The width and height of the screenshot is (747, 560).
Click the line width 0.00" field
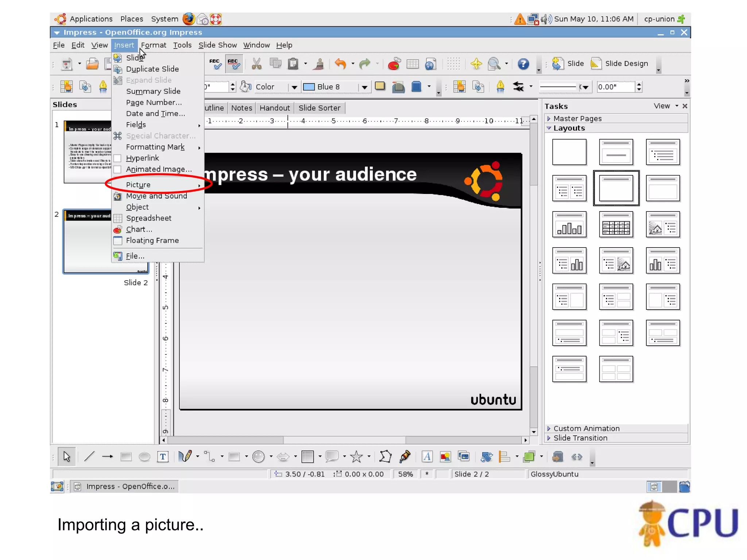click(616, 87)
